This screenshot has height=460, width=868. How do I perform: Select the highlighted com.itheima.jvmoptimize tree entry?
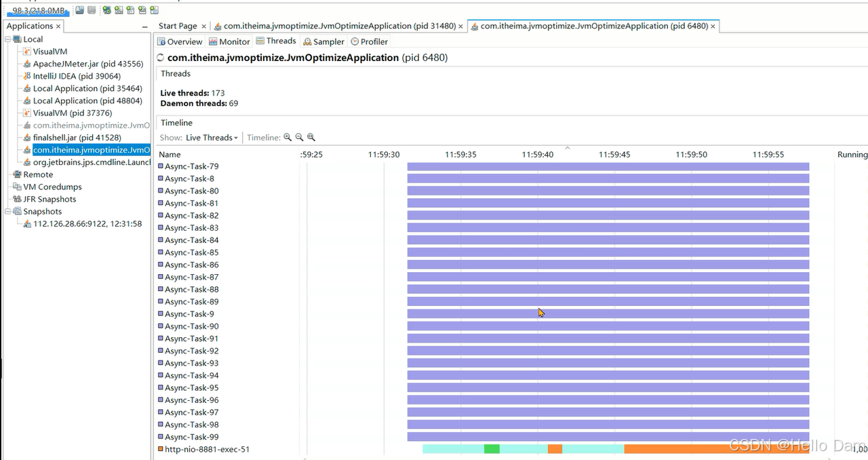pyautogui.click(x=92, y=150)
